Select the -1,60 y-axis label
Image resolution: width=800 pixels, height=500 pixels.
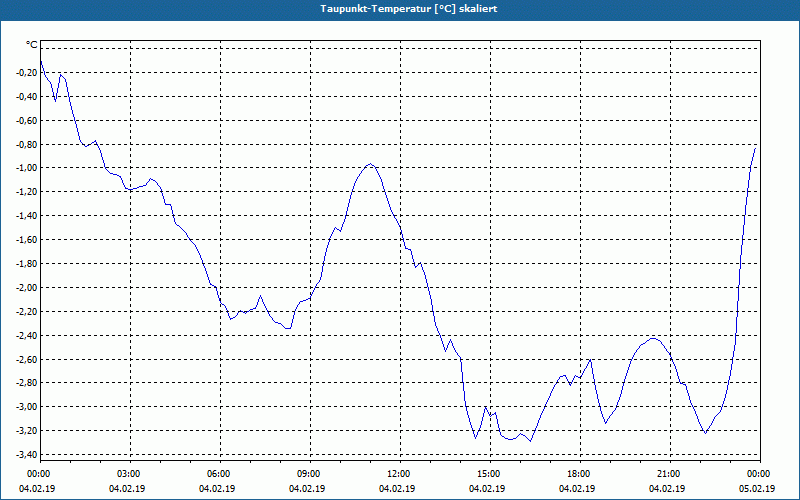(27, 240)
